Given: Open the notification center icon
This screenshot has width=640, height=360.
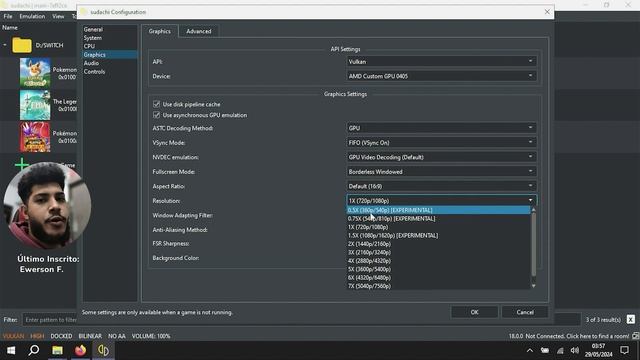Looking at the screenshot, I should pyautogui.click(x=624, y=351).
